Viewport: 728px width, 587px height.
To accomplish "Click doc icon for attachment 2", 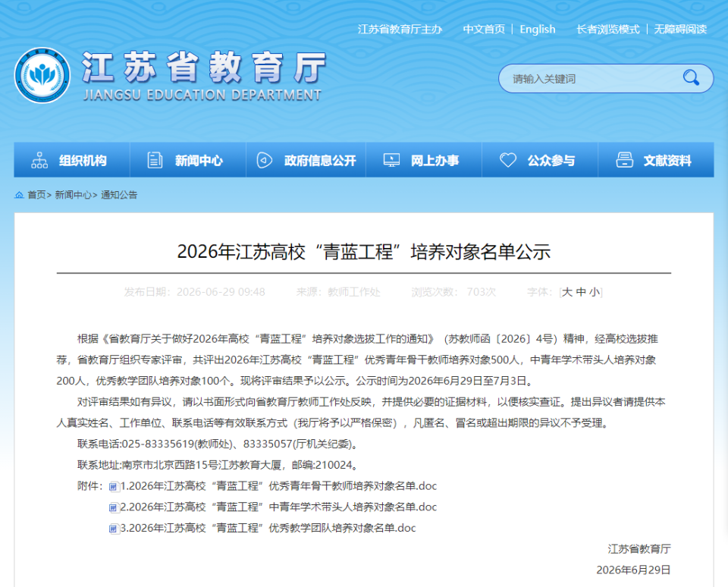I will [x=113, y=507].
